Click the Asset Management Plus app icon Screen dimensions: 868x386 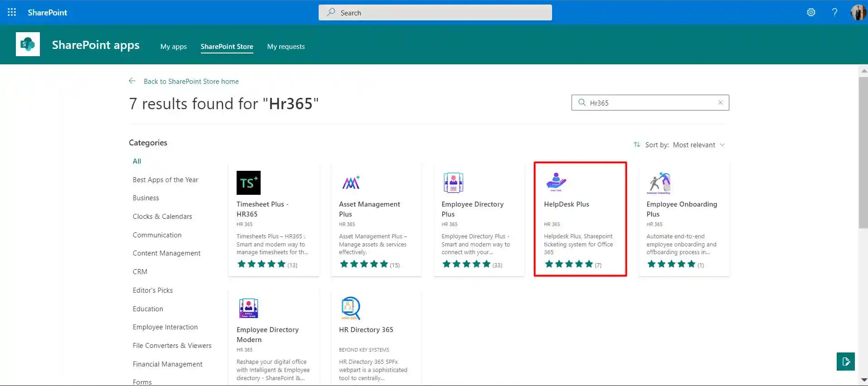tap(351, 183)
